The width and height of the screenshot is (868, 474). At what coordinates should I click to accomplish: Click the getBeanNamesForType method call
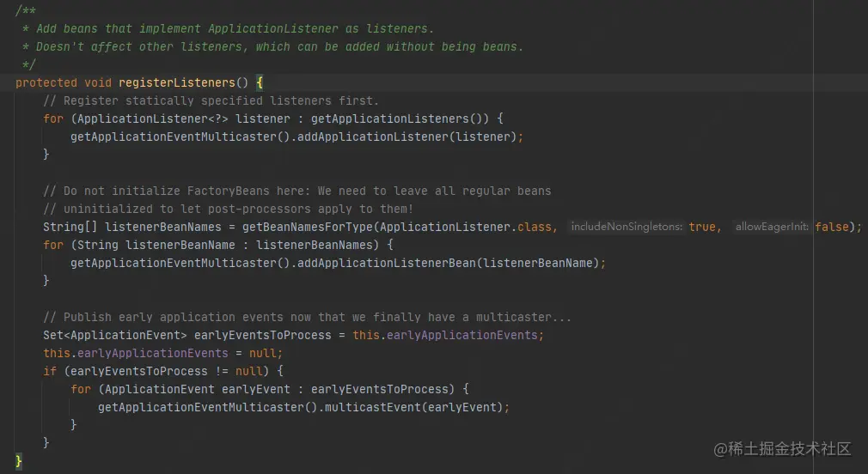click(307, 227)
